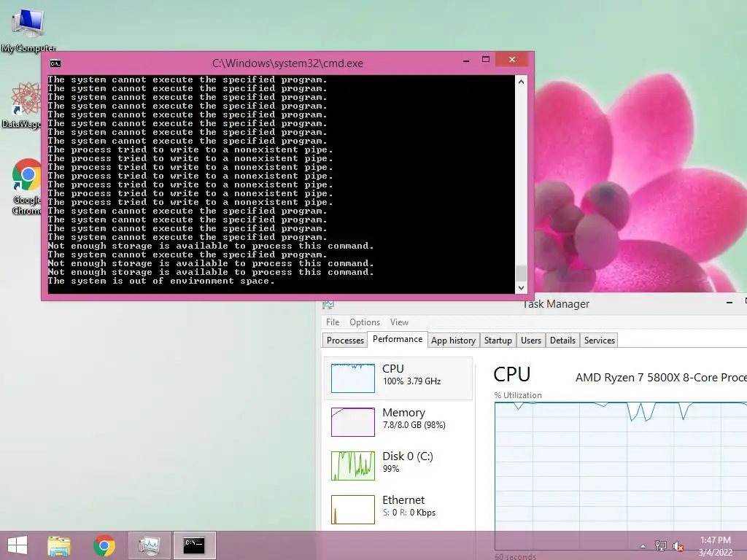Screen dimensions: 747x560
Task: Select the Memory graph thumbnail
Action: (x=353, y=422)
